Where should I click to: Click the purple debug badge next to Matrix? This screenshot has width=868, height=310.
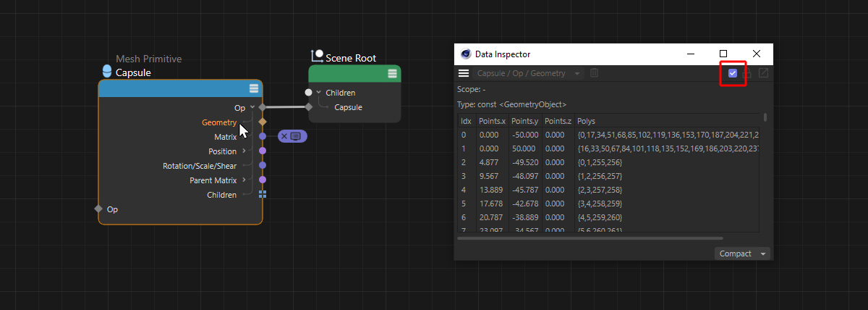click(293, 136)
